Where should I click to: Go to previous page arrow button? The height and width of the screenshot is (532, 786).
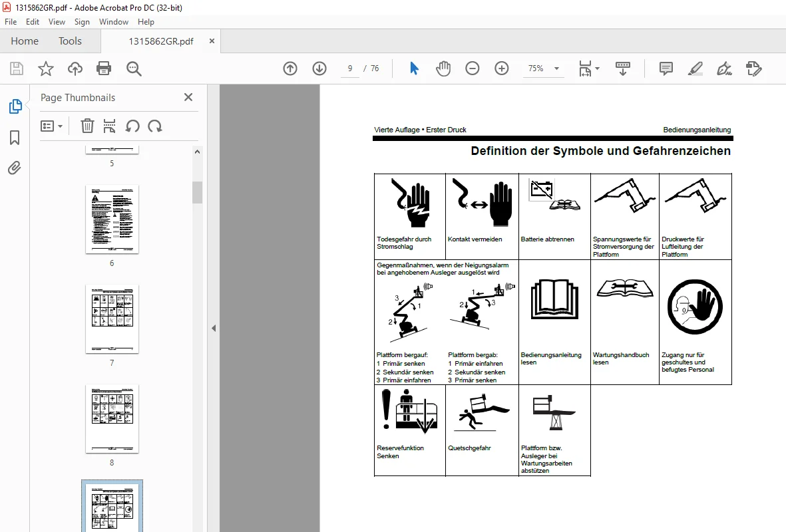click(290, 68)
